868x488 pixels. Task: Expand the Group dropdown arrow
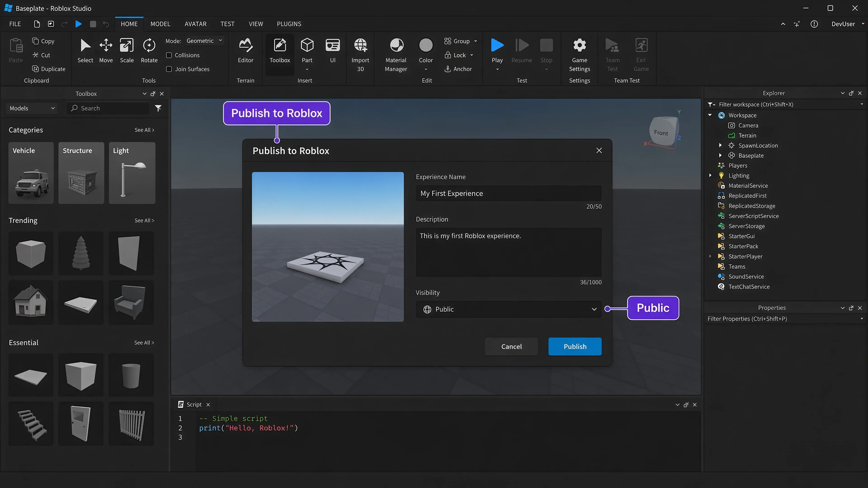pos(475,41)
